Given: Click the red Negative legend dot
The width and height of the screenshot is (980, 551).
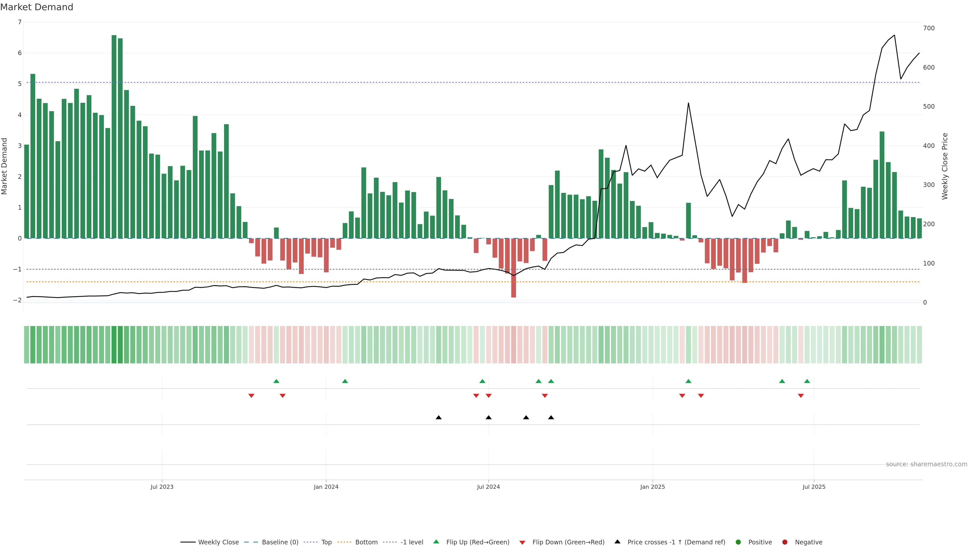Looking at the screenshot, I should pyautogui.click(x=785, y=542).
